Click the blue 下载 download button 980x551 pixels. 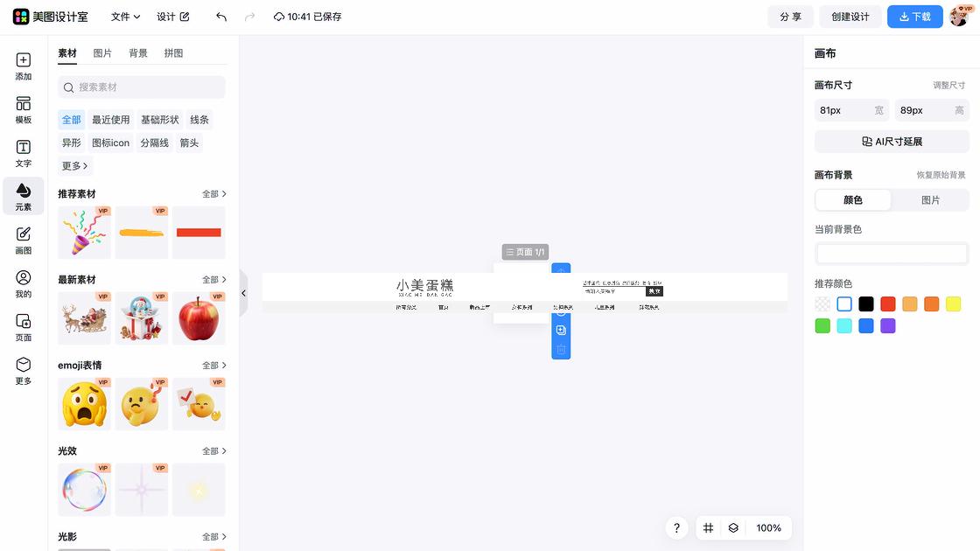tap(915, 17)
